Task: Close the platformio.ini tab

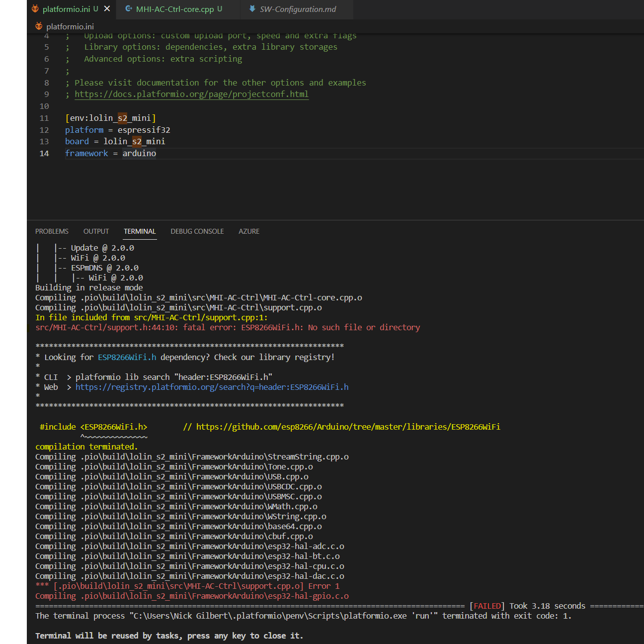Action: pyautogui.click(x=107, y=9)
